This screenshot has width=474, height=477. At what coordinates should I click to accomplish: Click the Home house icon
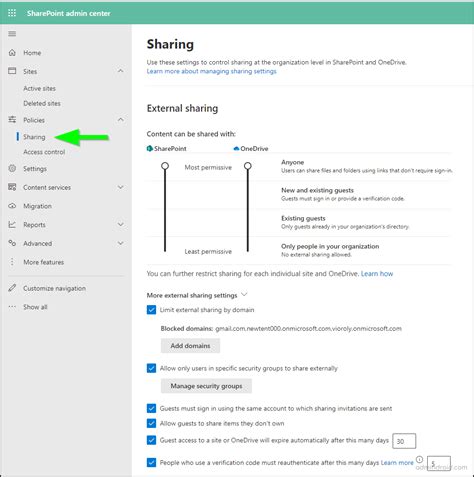(12, 53)
